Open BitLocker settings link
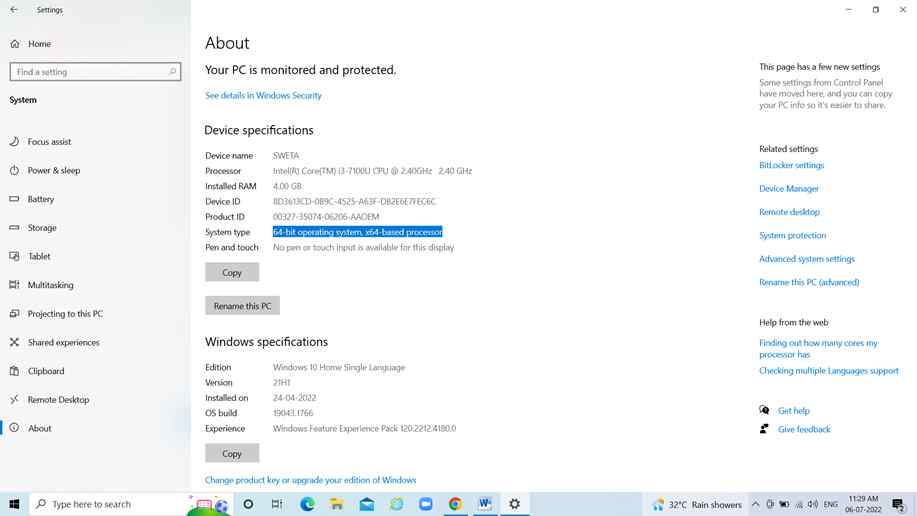The image size is (917, 516). 791,166
